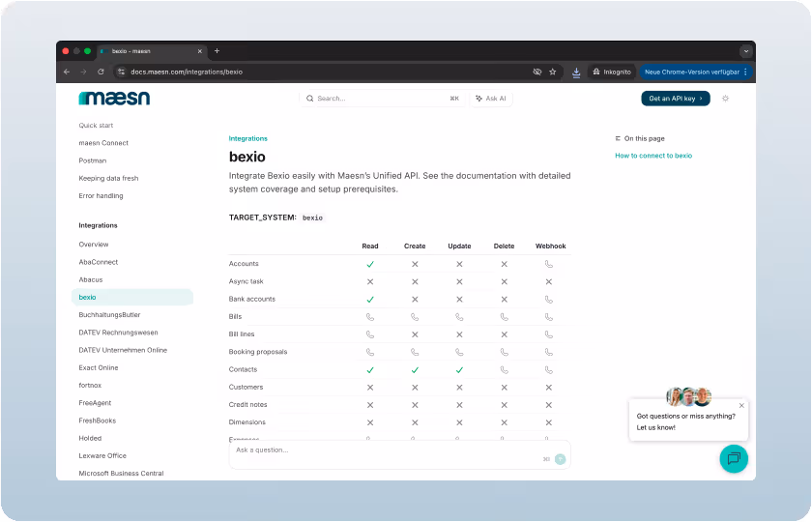Open the Chrome downloads icon
This screenshot has height=522, width=812.
(576, 72)
